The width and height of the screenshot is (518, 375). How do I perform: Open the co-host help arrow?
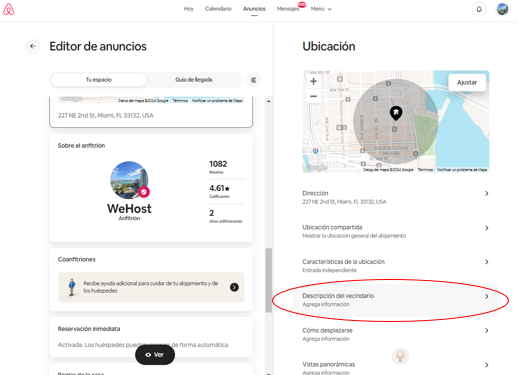[234, 287]
